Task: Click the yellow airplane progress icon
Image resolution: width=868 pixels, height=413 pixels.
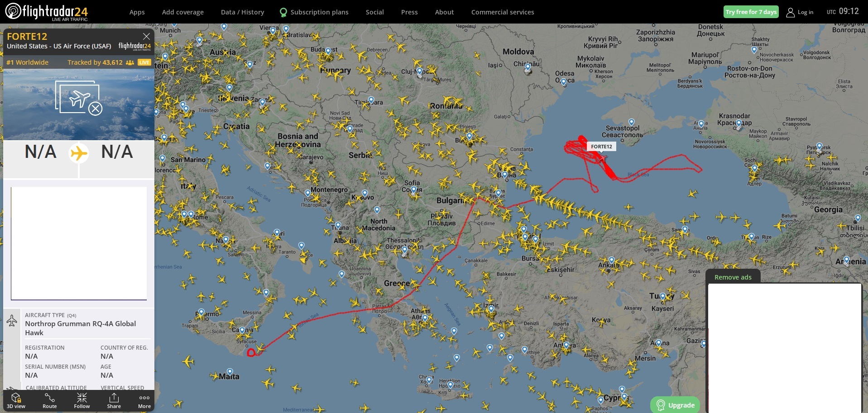Action: (79, 153)
